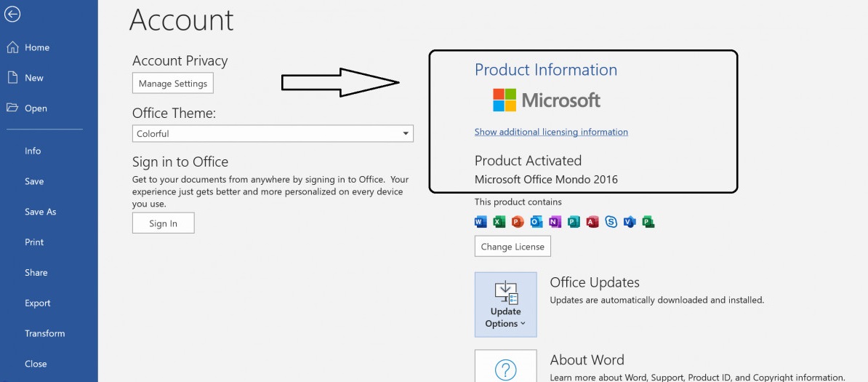Click the About Word question mark icon
Screen dimensions: 868x382
pos(505,370)
